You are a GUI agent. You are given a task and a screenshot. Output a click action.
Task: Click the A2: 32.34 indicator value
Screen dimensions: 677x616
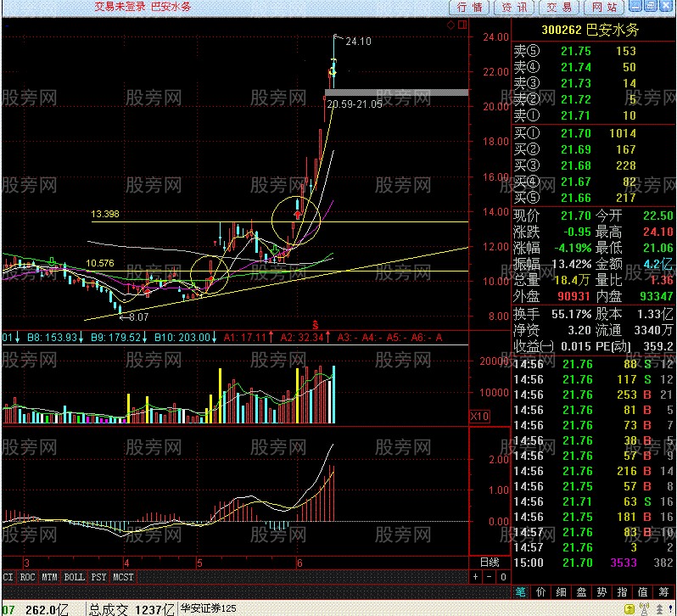(x=302, y=337)
